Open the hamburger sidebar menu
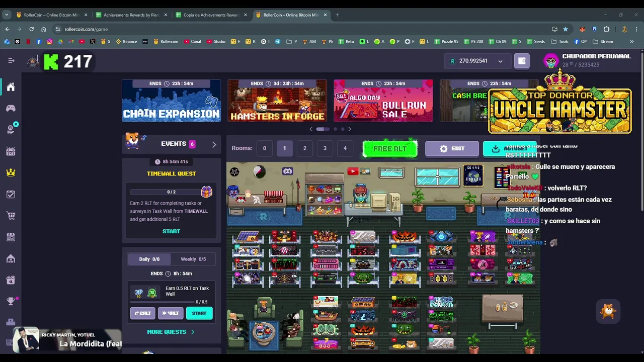The width and height of the screenshot is (644, 362). click(x=11, y=61)
